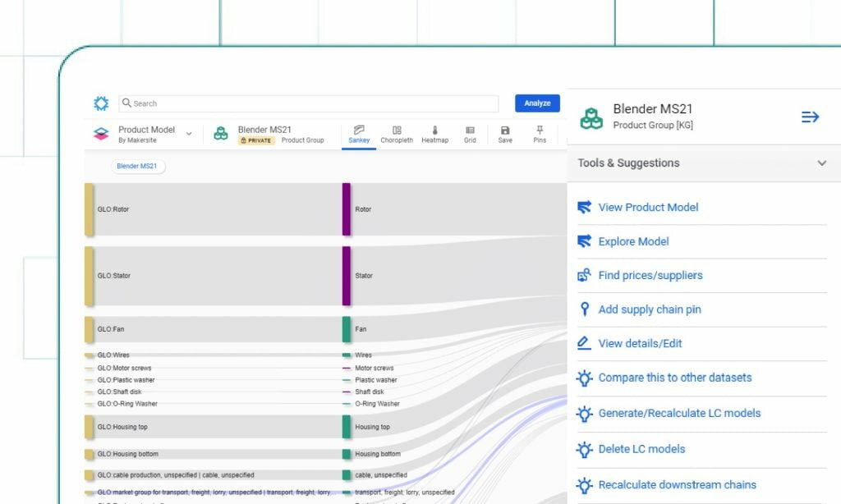The height and width of the screenshot is (504, 841).
Task: Click the Analyze button
Action: 537,103
